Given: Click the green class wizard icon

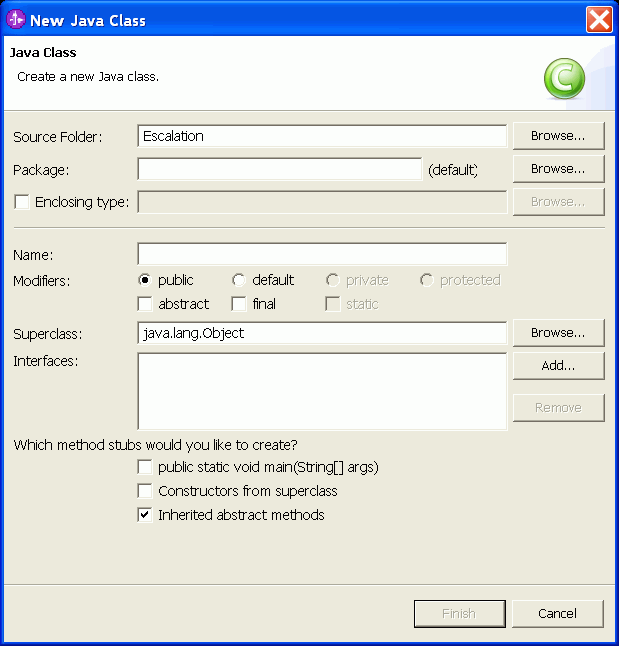Looking at the screenshot, I should click(x=564, y=78).
